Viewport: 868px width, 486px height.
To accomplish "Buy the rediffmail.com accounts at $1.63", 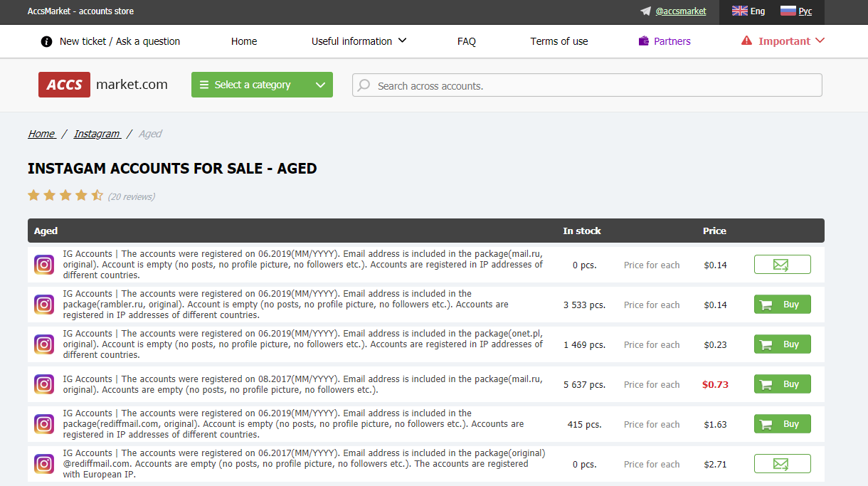I will [782, 424].
